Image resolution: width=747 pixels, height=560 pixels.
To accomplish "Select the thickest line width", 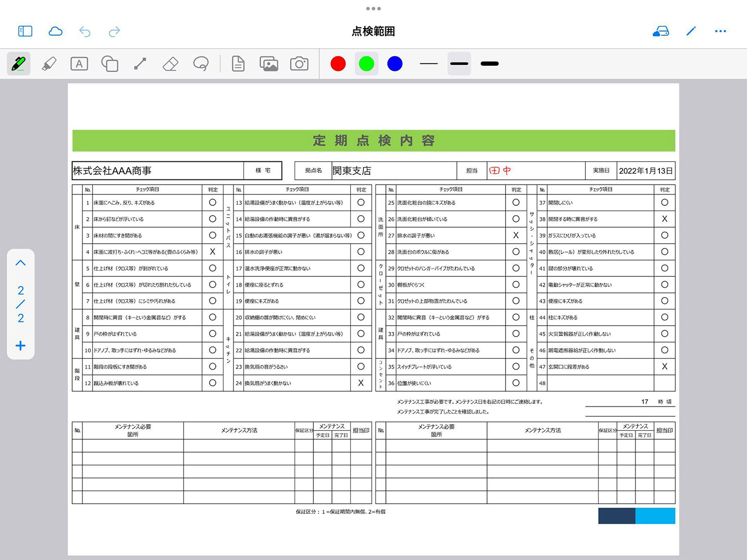I will pyautogui.click(x=489, y=64).
